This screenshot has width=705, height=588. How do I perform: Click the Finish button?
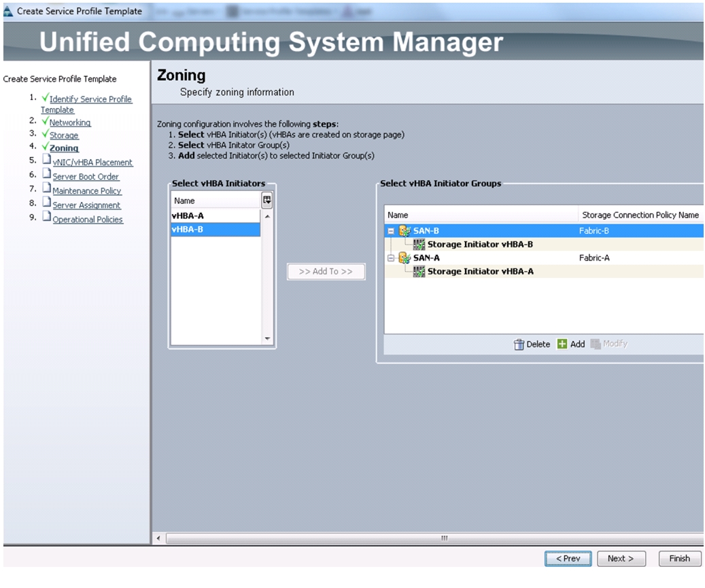[679, 558]
